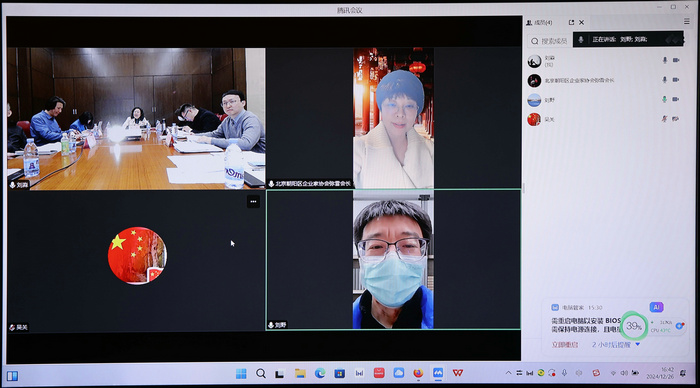This screenshot has height=388, width=700.
Task: Close the members panel
Action: (x=581, y=22)
